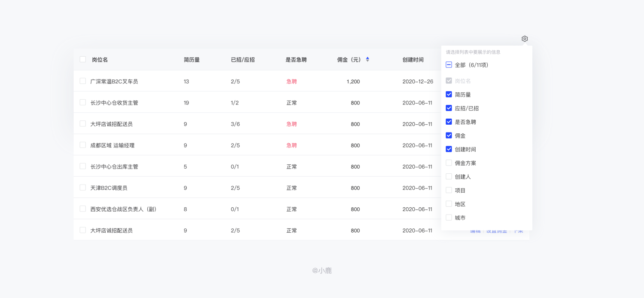644x298 pixels.
Task: Click the 3/6 recruited value
Action: [235, 124]
